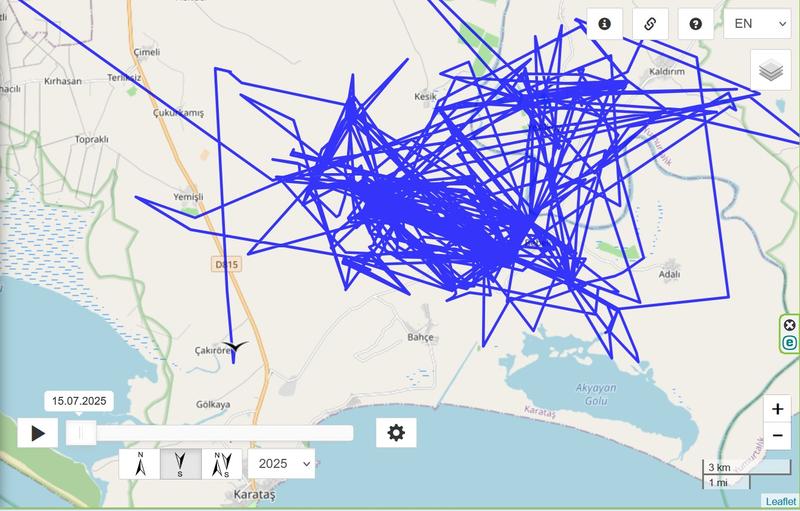
Task: Click the 15.07.2025 date label
Action: [79, 401]
